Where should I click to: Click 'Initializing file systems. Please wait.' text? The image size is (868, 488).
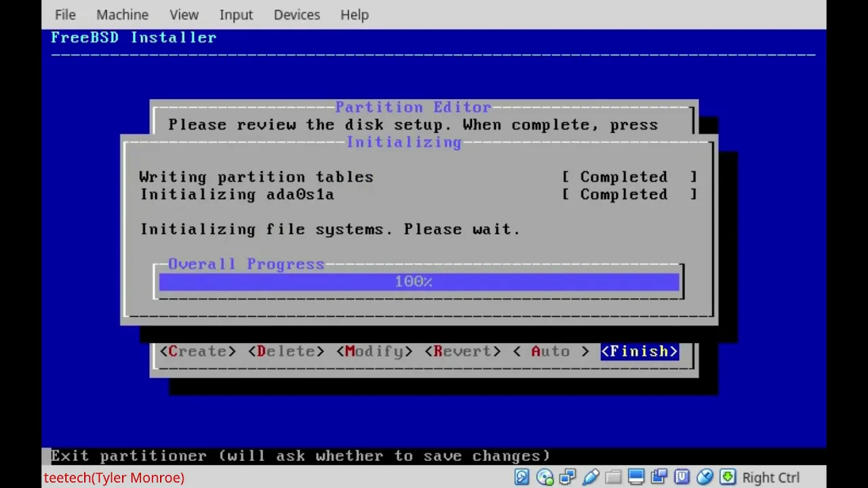coord(330,229)
